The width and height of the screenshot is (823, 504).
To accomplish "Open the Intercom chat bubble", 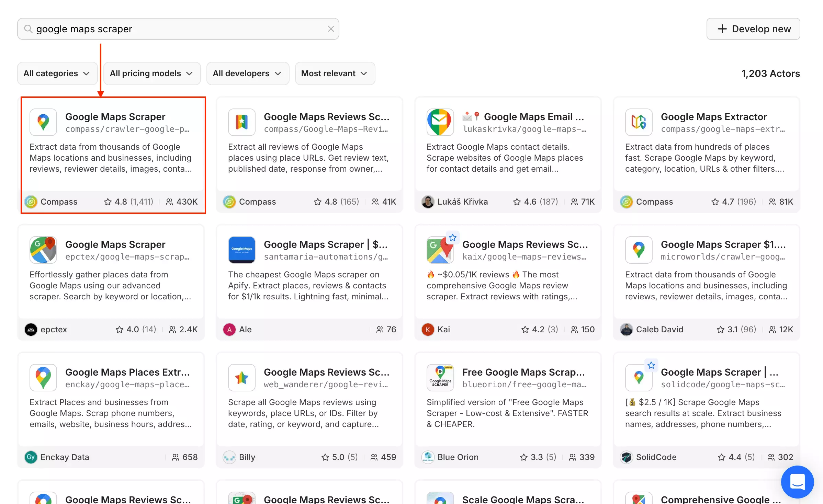I will tap(797, 482).
